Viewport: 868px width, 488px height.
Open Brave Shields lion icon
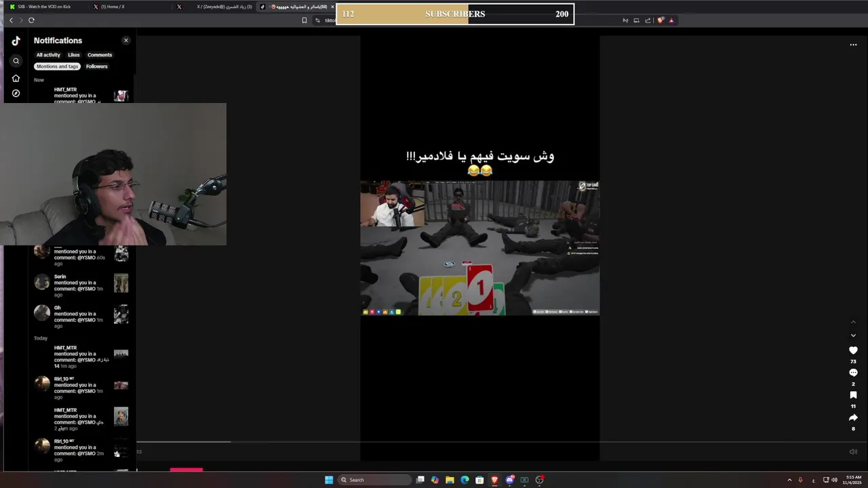[x=660, y=20]
